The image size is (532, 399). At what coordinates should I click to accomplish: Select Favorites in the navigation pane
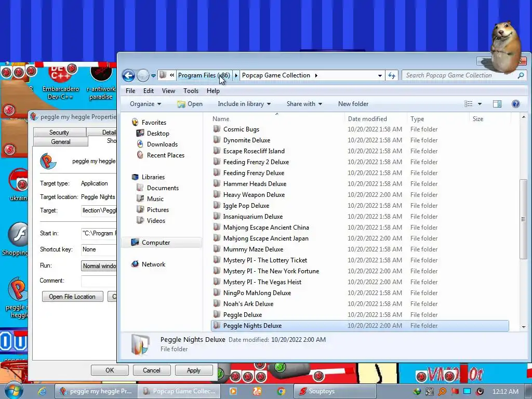click(x=154, y=123)
